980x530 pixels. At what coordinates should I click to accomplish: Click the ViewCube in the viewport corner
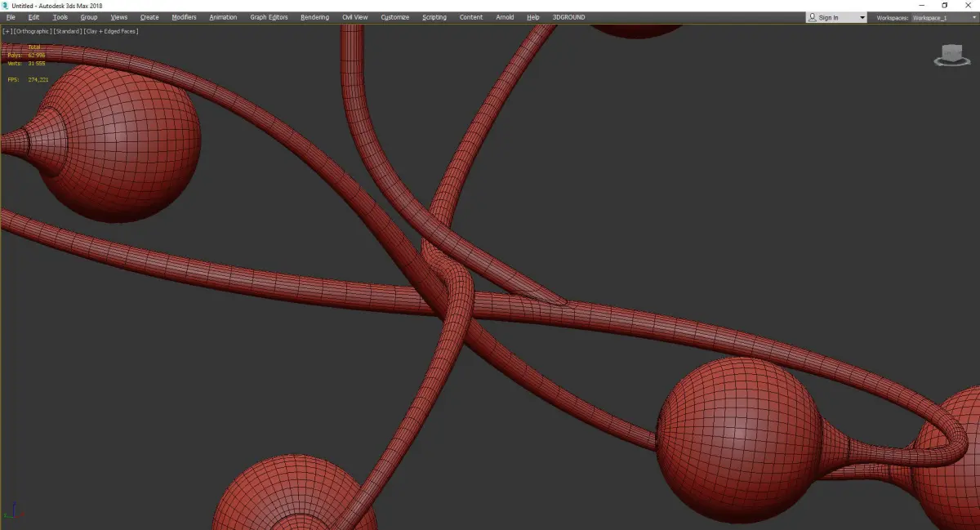click(951, 56)
